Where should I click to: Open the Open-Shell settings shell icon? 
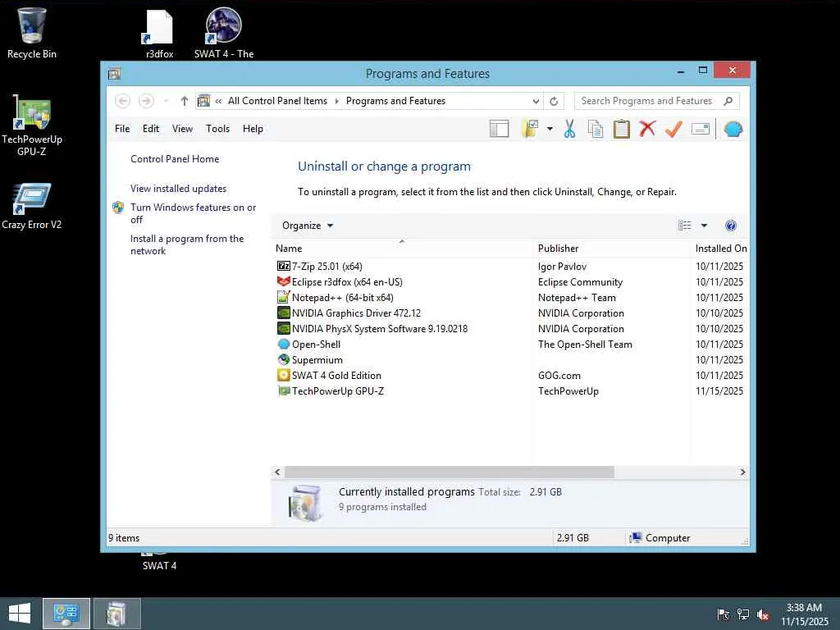[x=733, y=129]
